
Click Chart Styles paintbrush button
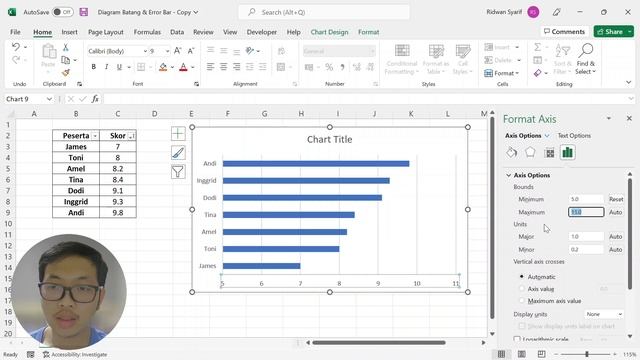tap(178, 153)
